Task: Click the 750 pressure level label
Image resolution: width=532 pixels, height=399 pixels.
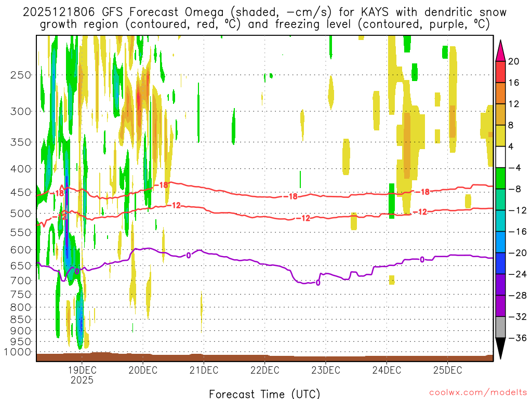Action: pyautogui.click(x=21, y=295)
